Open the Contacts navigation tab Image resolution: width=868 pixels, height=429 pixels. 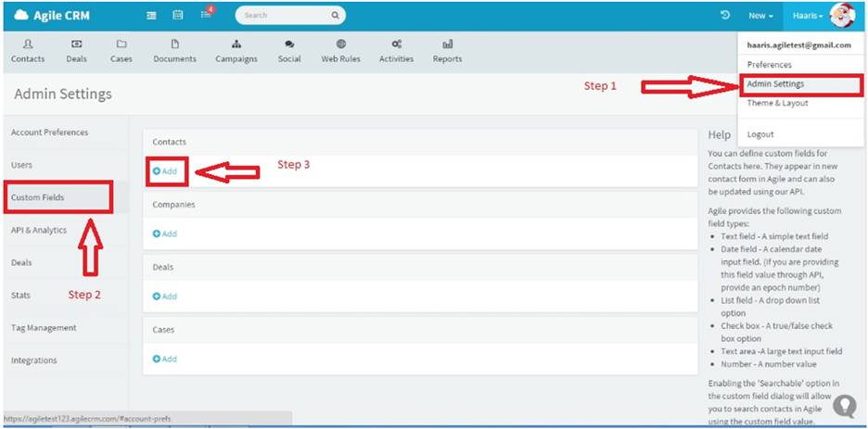[x=28, y=52]
